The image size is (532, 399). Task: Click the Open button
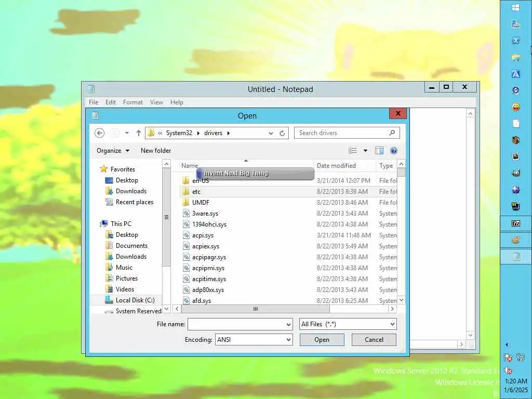pyautogui.click(x=322, y=340)
